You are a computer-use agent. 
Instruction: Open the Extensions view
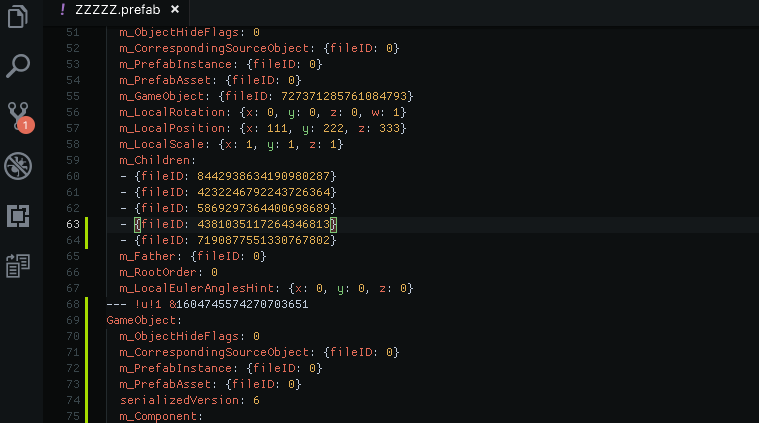coord(18,216)
